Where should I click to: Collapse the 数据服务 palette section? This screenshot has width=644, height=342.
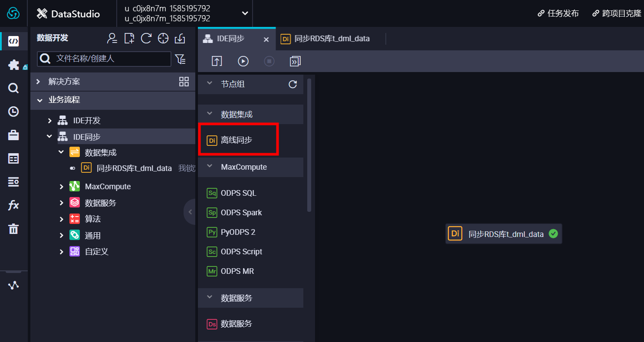coord(210,298)
